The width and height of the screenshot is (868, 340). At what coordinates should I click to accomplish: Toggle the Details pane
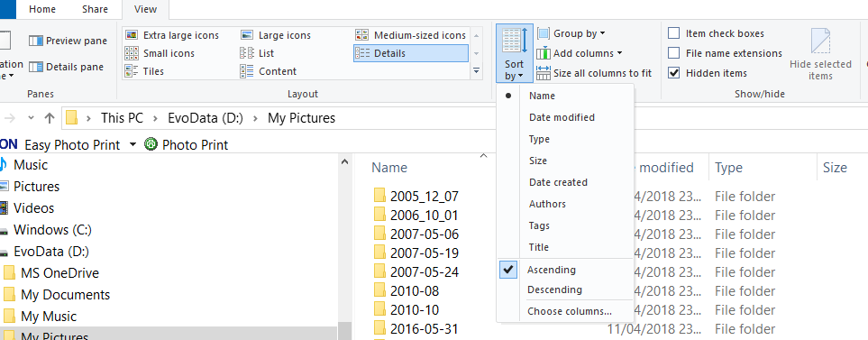(x=67, y=67)
